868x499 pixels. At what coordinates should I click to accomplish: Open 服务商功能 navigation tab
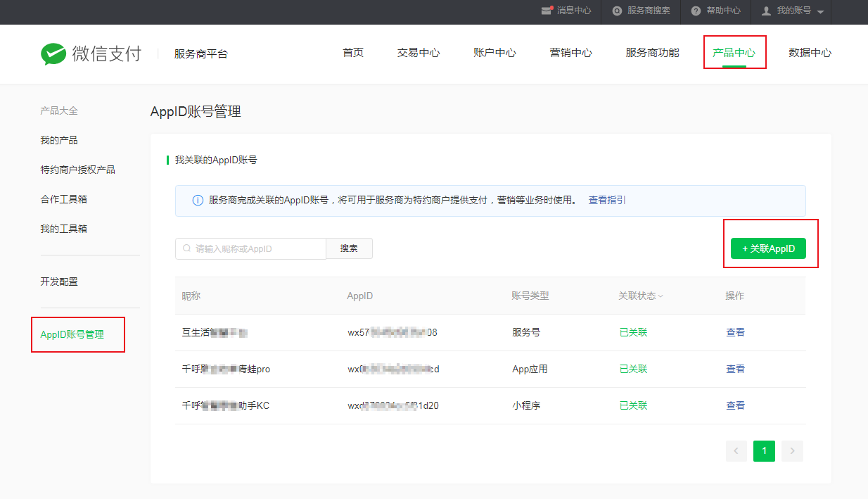point(652,53)
